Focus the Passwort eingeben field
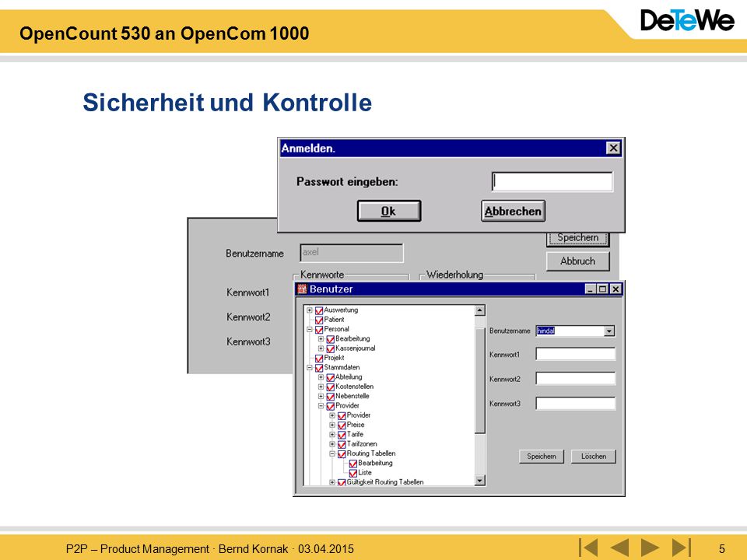747x560 pixels. (x=552, y=181)
